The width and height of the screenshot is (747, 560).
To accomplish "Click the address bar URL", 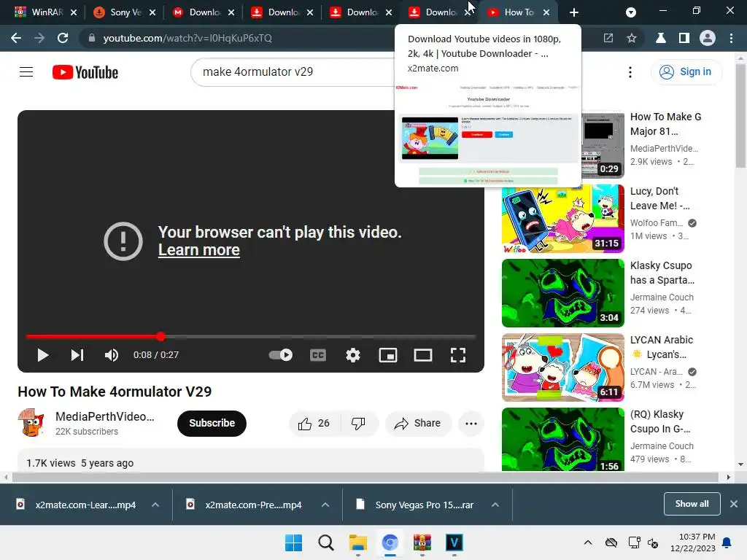I will tap(187, 38).
